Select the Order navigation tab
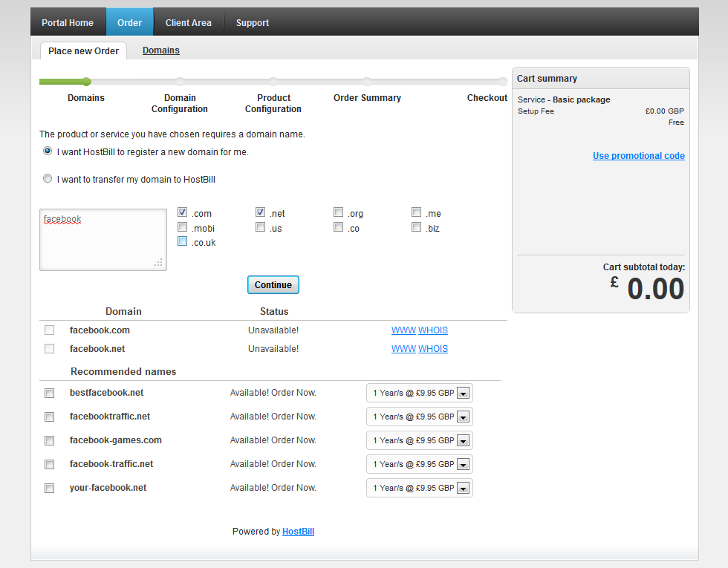The width and height of the screenshot is (728, 568). click(129, 22)
